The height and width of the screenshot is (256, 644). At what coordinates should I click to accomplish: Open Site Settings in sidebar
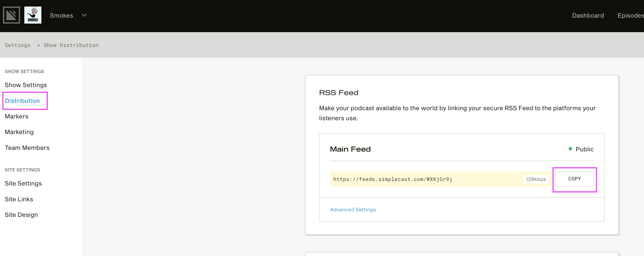point(23,183)
